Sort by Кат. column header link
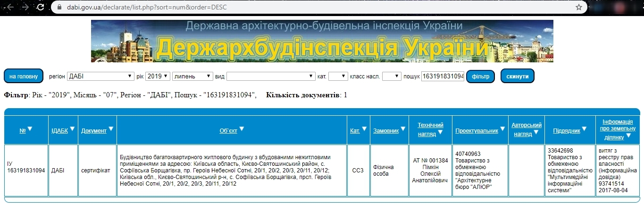The image size is (644, 205). tap(355, 131)
